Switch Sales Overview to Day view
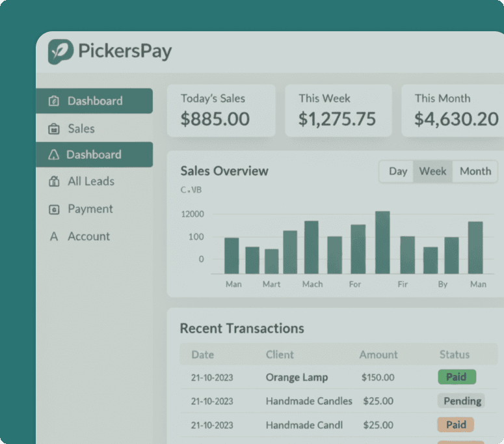The width and height of the screenshot is (504, 444). pyautogui.click(x=397, y=171)
